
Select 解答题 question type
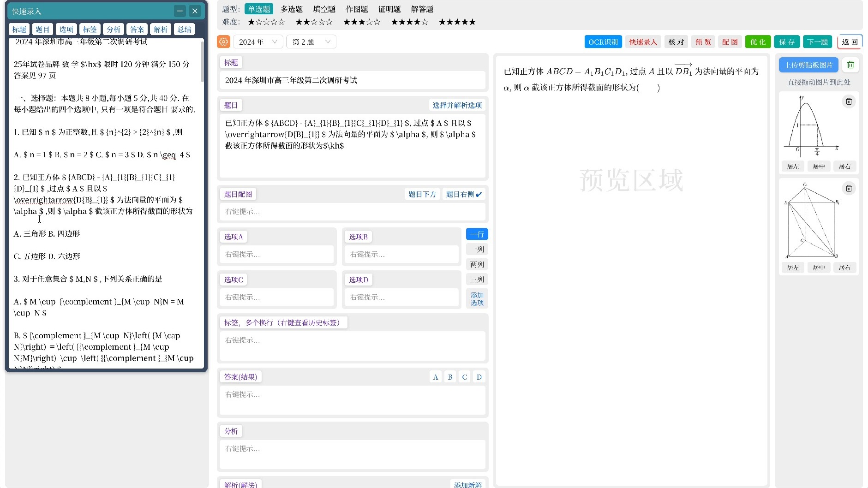pos(422,9)
